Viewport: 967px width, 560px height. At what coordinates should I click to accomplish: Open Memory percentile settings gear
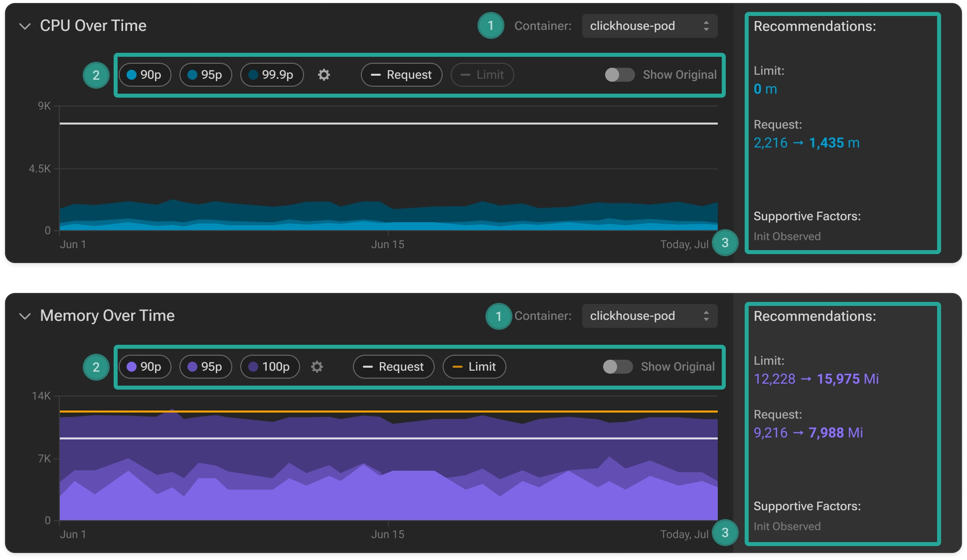coord(317,367)
